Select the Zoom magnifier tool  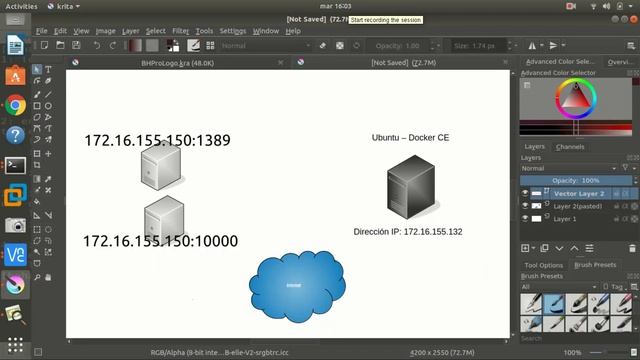click(37, 277)
